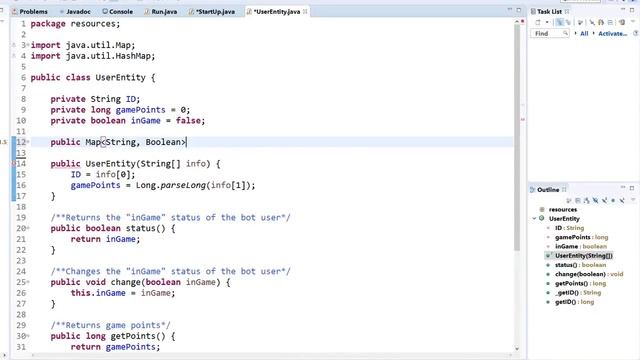Click the Find field in Task List
Screen dimensions: 640x360
[x=549, y=33]
